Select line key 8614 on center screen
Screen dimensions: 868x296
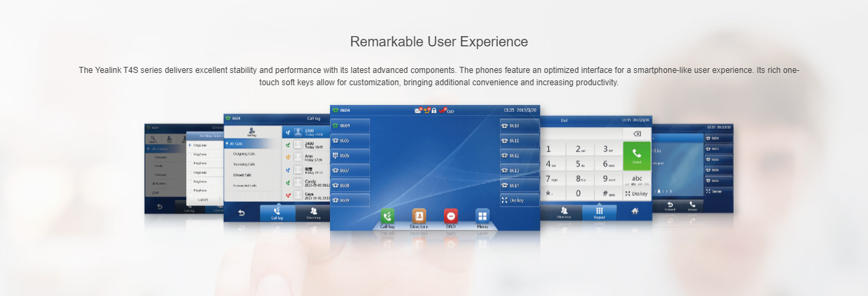point(520,186)
